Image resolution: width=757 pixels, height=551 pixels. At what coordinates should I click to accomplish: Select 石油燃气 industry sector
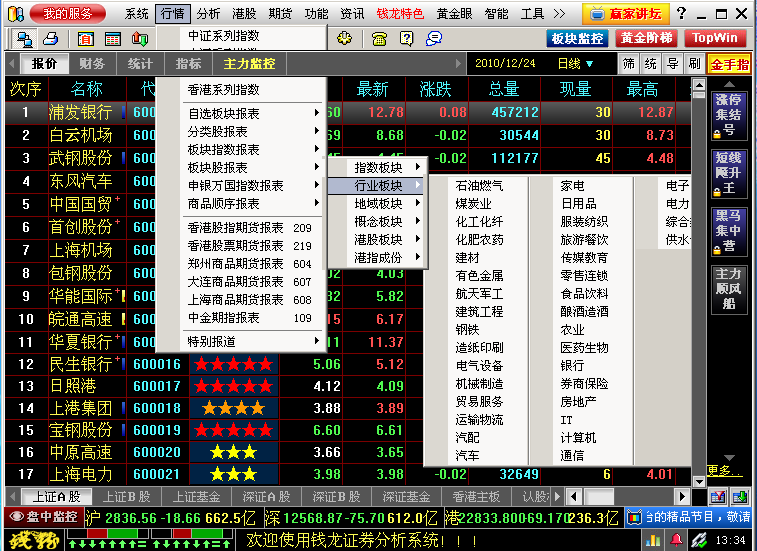(x=479, y=185)
